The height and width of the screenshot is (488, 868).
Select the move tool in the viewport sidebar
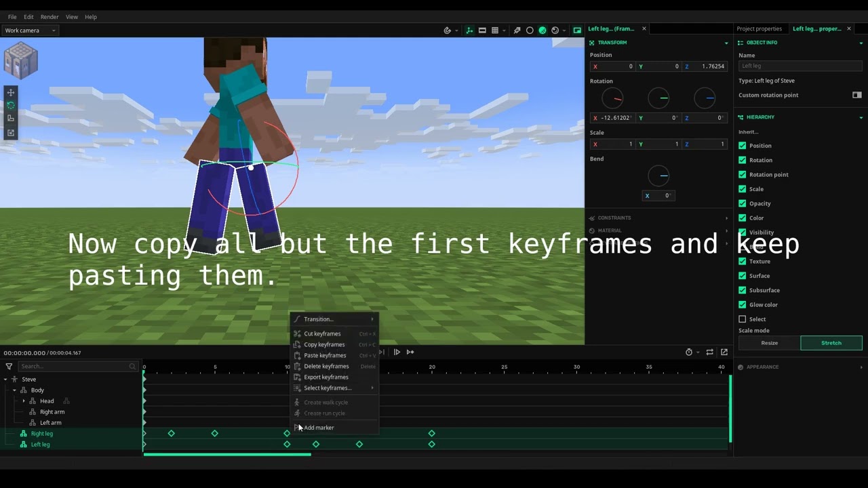pyautogui.click(x=11, y=92)
